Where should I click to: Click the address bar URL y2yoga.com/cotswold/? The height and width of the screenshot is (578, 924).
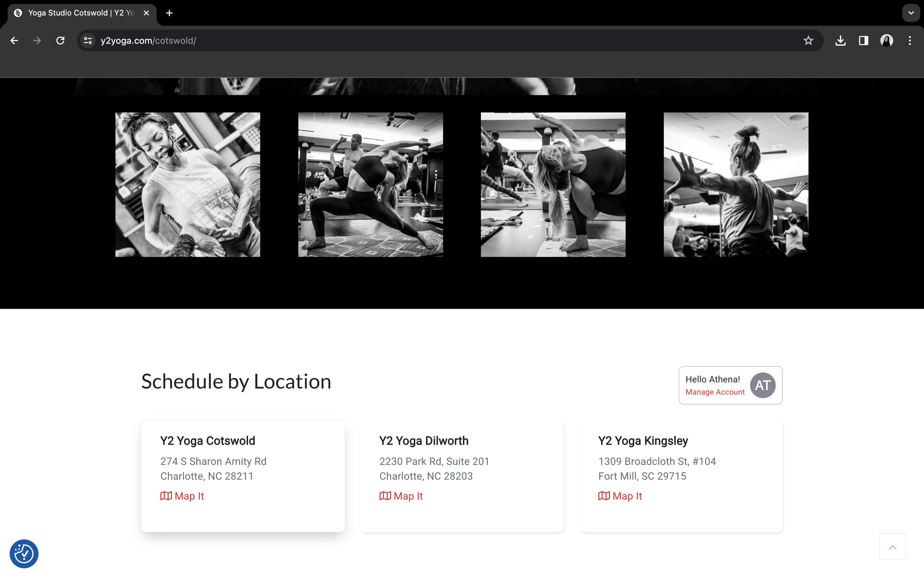[148, 41]
